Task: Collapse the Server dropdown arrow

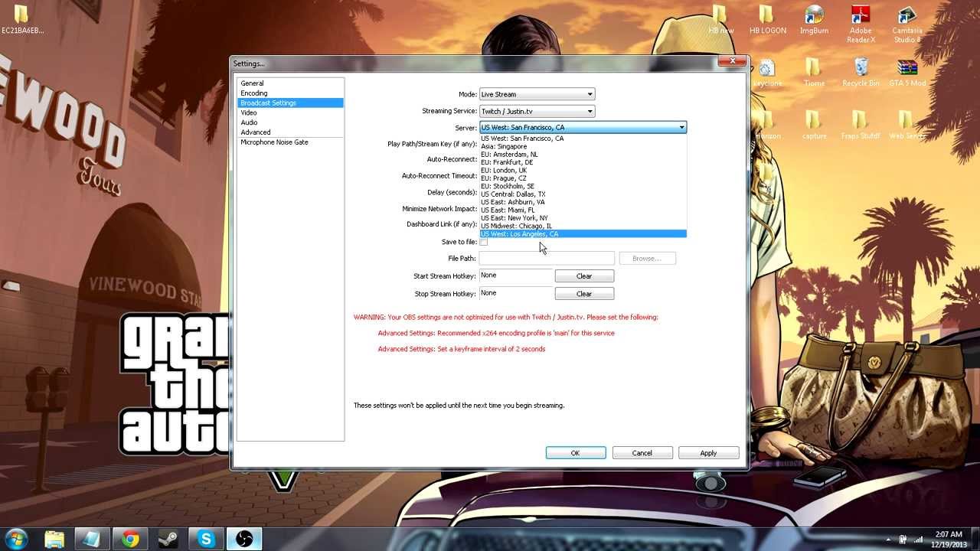Action: tap(681, 128)
